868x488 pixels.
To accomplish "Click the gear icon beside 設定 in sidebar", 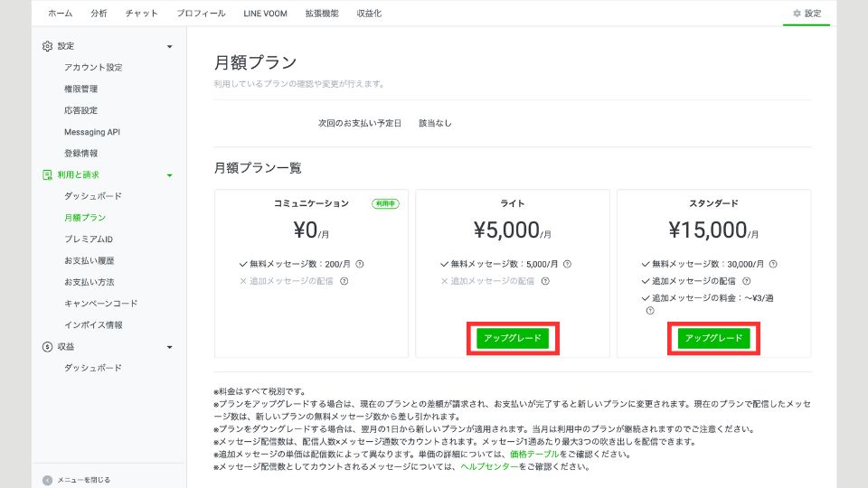I will tap(47, 46).
